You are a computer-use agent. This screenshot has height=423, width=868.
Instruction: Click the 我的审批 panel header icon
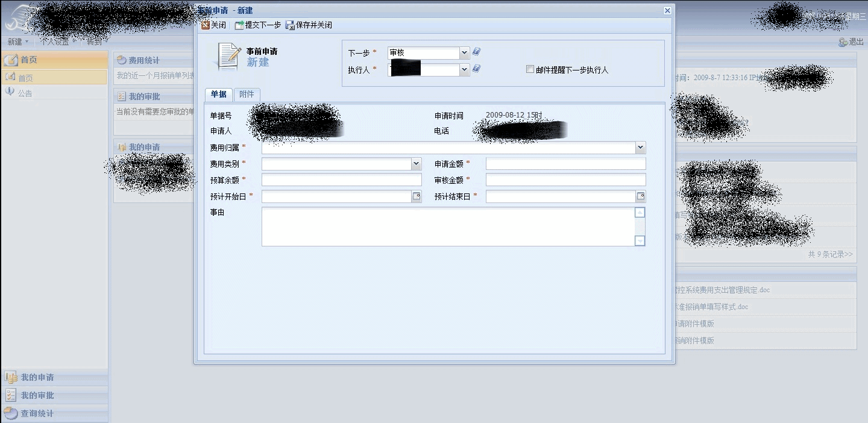point(121,96)
